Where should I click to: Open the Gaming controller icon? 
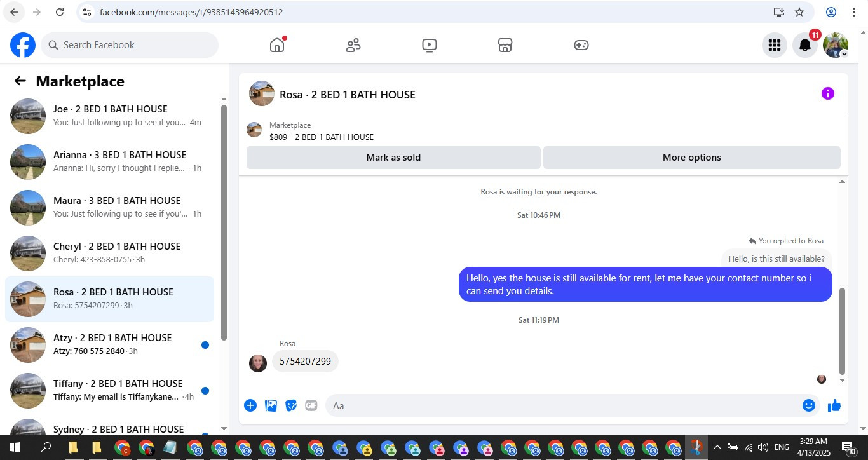click(x=581, y=45)
